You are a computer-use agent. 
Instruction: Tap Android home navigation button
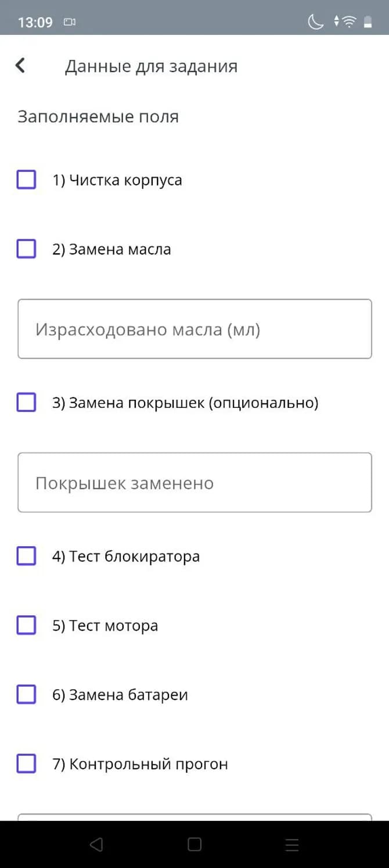195,844
